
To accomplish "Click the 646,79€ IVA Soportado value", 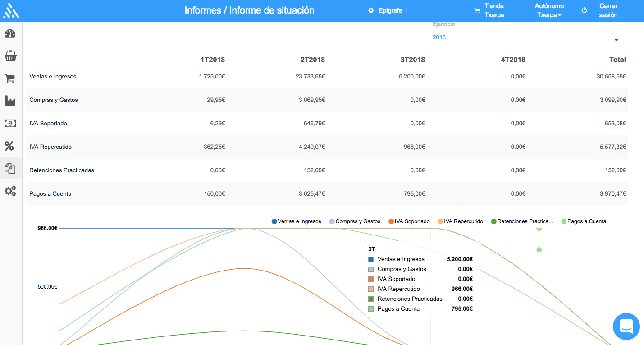I will pyautogui.click(x=315, y=124).
